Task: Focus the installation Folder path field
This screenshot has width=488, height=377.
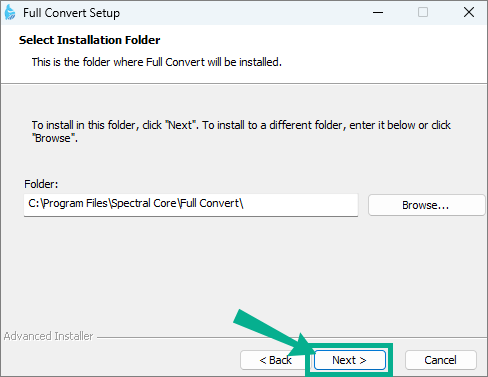Action: [191, 204]
